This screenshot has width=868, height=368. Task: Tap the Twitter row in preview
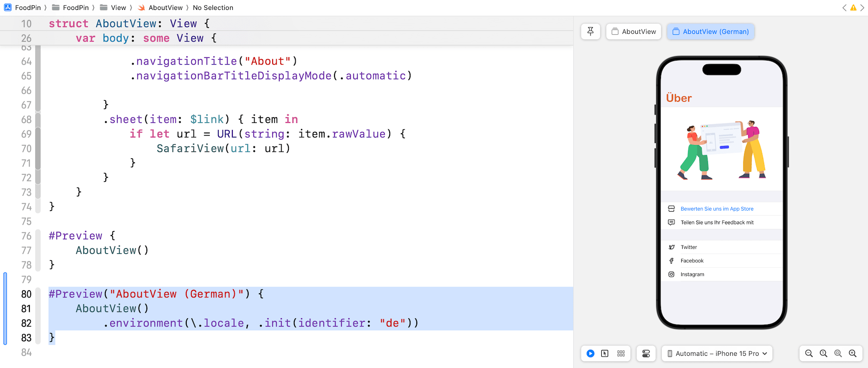click(689, 247)
